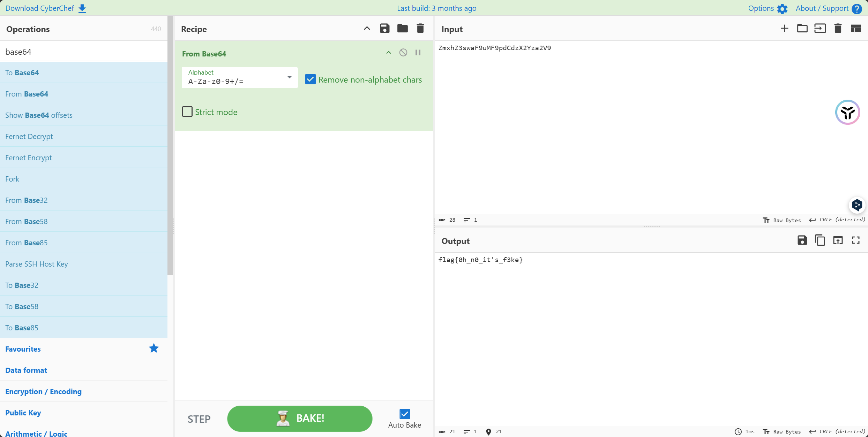Collapse the recipe panel with the chevron
This screenshot has height=437, width=868.
[x=367, y=29]
